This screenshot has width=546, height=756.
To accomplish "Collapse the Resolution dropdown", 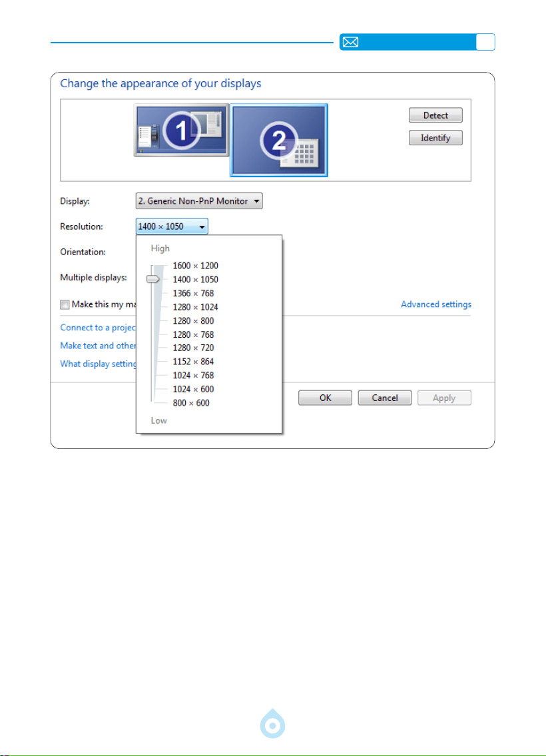I will [172, 226].
